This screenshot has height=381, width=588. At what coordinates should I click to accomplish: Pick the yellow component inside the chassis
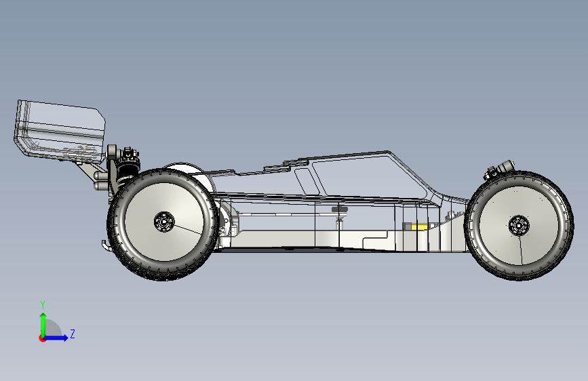click(419, 227)
